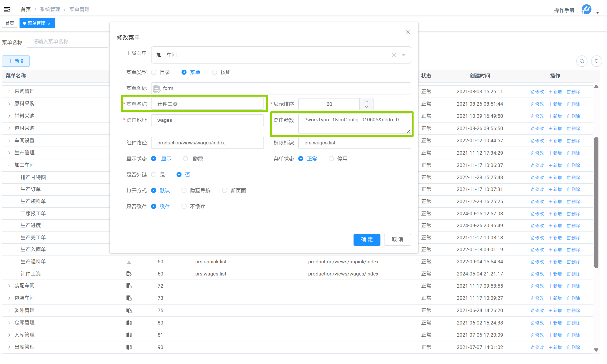Click the 系统管理 breadcrumb item
607x364 pixels.
(x=50, y=9)
